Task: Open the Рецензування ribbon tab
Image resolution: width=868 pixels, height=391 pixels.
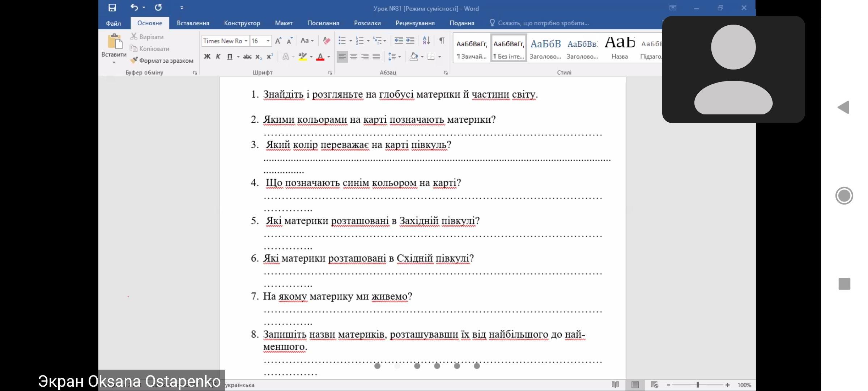Action: click(x=415, y=23)
